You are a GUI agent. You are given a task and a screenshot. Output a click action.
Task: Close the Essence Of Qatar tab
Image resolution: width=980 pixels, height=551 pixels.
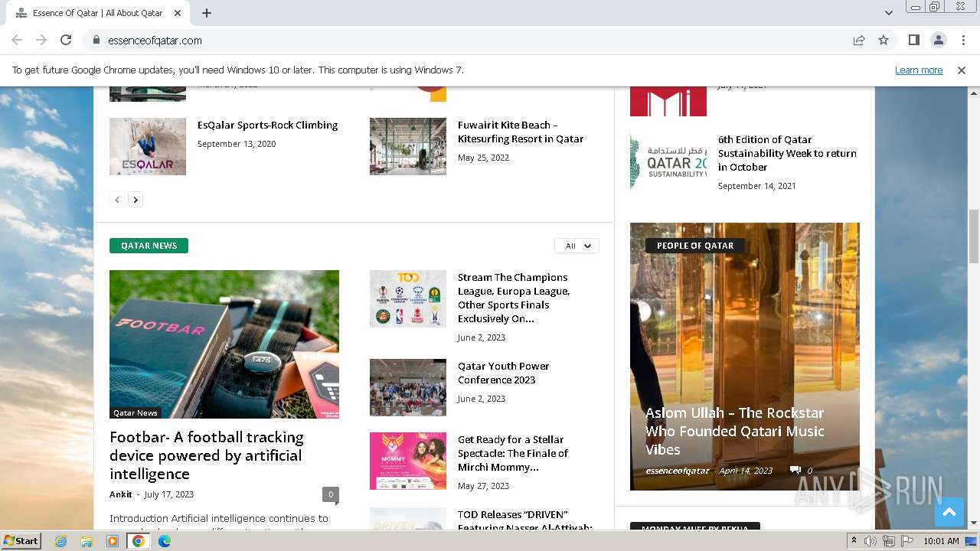pyautogui.click(x=178, y=13)
